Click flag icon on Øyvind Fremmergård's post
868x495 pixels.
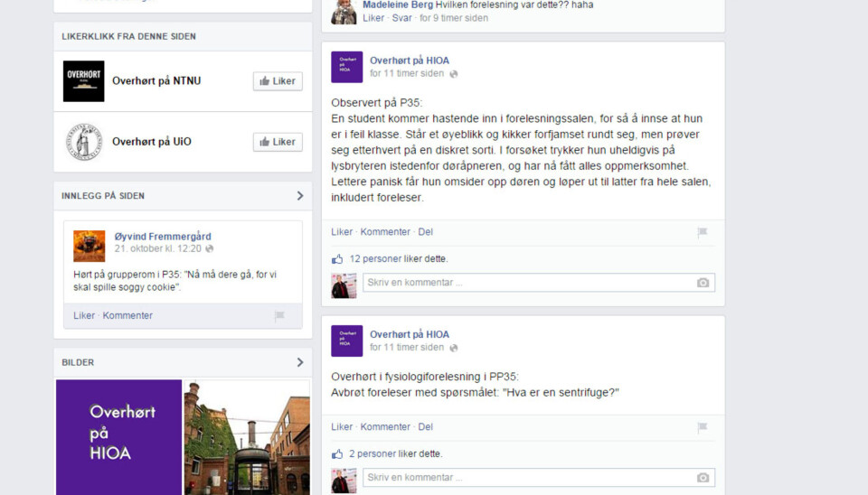pyautogui.click(x=279, y=316)
